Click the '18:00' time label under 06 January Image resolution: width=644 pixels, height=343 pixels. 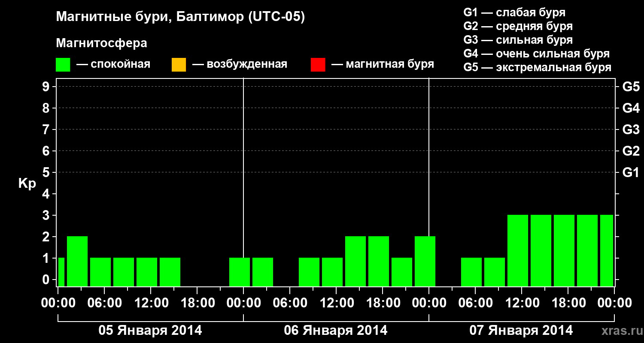pyautogui.click(x=383, y=303)
